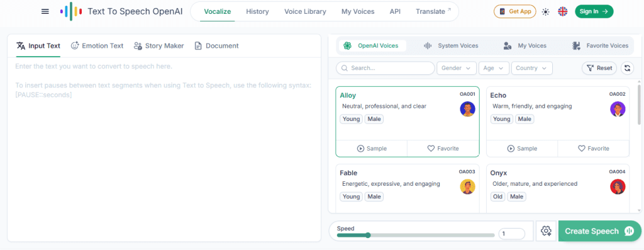This screenshot has height=250, width=644.
Task: Click Echo's avatar image
Action: click(x=618, y=109)
